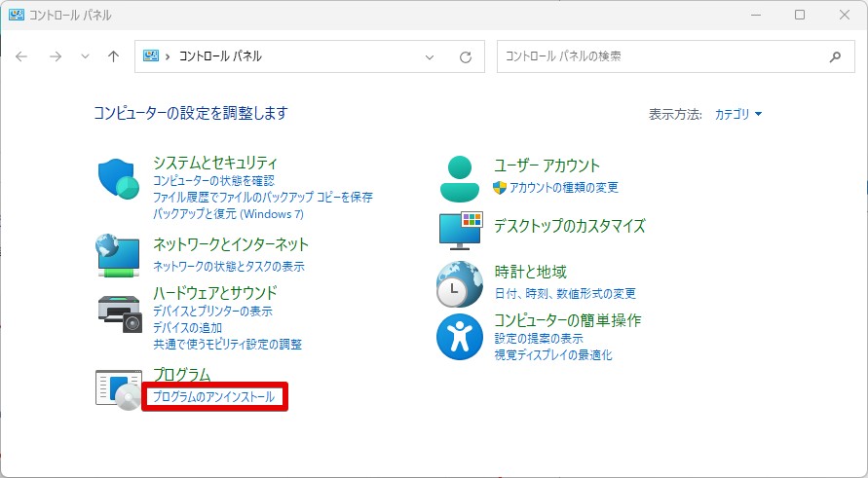
Task: Click the Network and Internet globe icon
Action: point(119,255)
